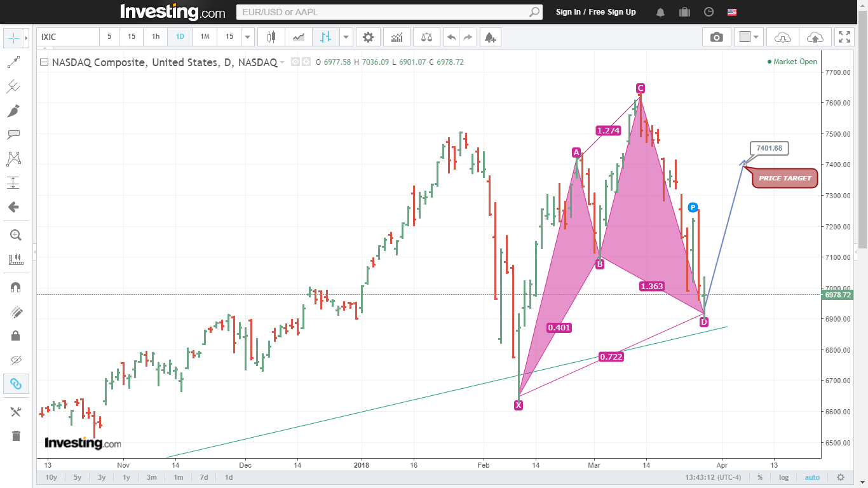Screen dimensions: 868x488
Task: Activate the zoom in tool
Action: pyautogui.click(x=15, y=235)
